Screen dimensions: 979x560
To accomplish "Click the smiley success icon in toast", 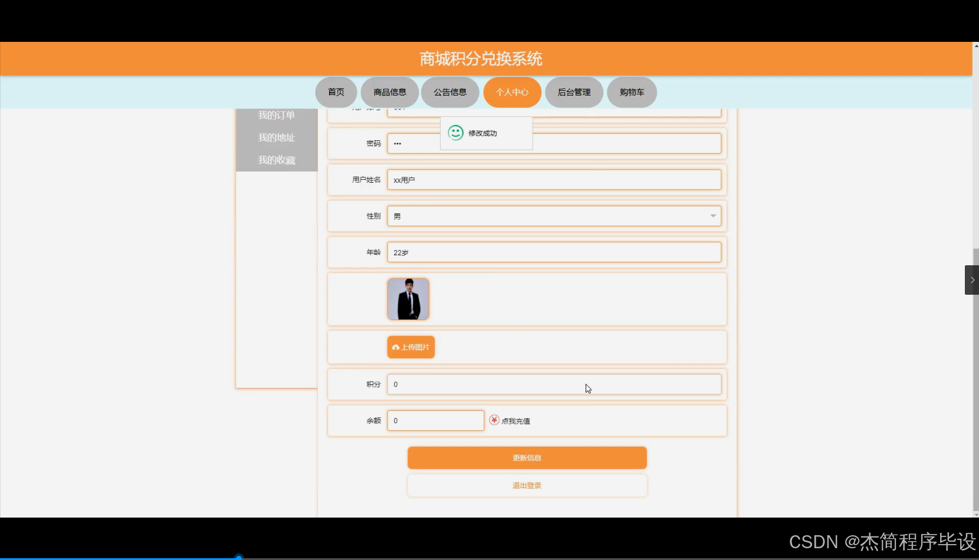I will [x=456, y=133].
